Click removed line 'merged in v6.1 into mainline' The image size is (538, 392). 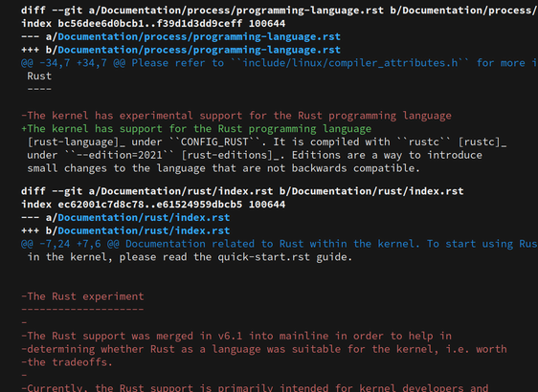click(236, 337)
